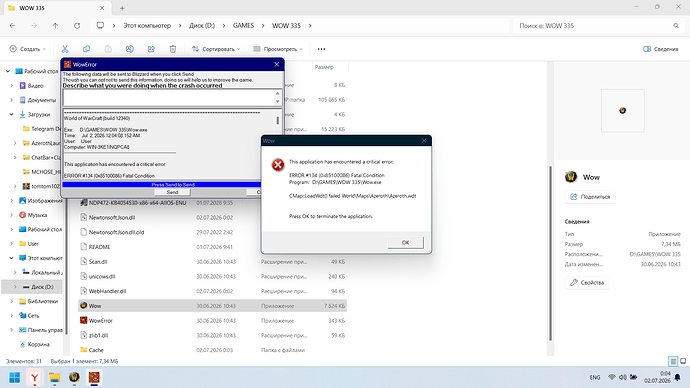690x388 pixels.
Task: Open the Сортировать dropdown
Action: point(216,49)
